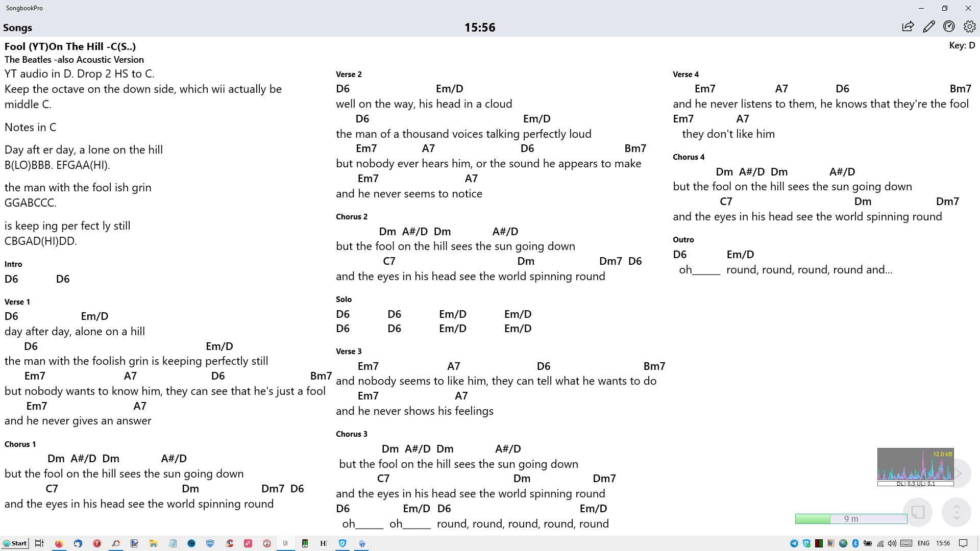
Task: Click the Chorus 4 section heading
Action: point(689,157)
